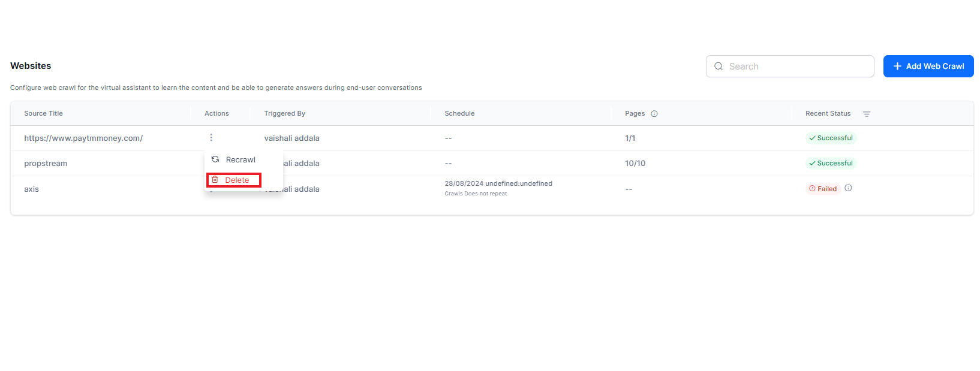Click the Triggered By column header

(x=285, y=114)
